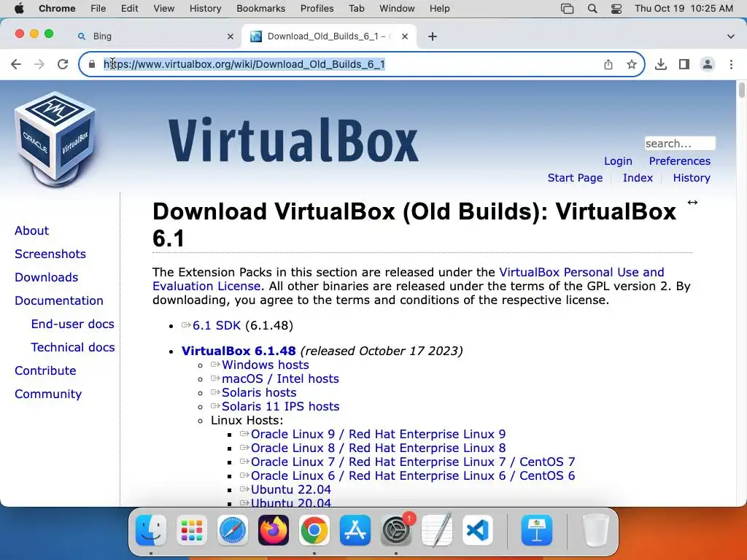Open the Bookmarks menu
This screenshot has width=747, height=560.
(260, 9)
